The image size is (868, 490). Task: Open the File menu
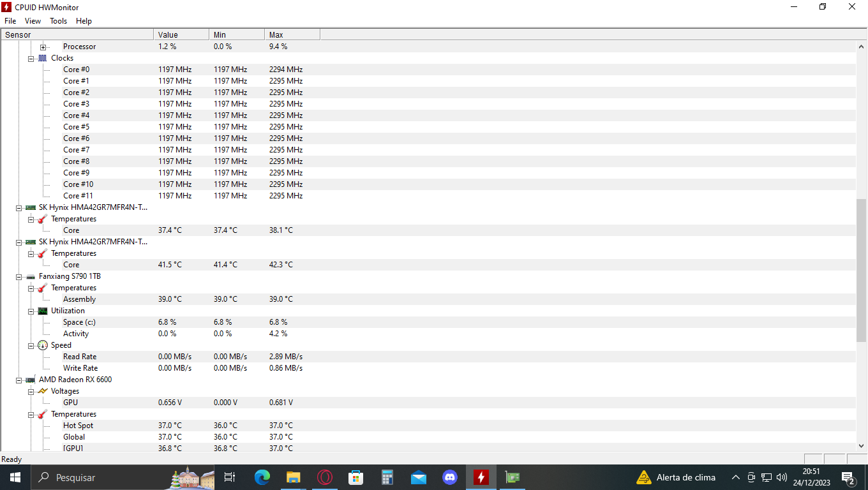pyautogui.click(x=10, y=21)
